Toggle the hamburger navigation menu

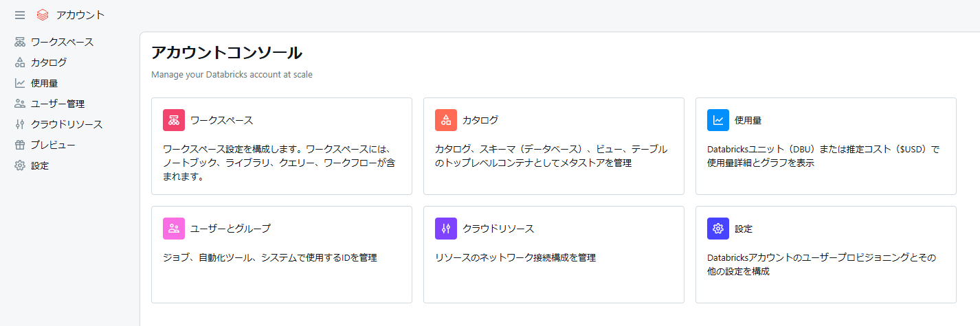tap(20, 15)
